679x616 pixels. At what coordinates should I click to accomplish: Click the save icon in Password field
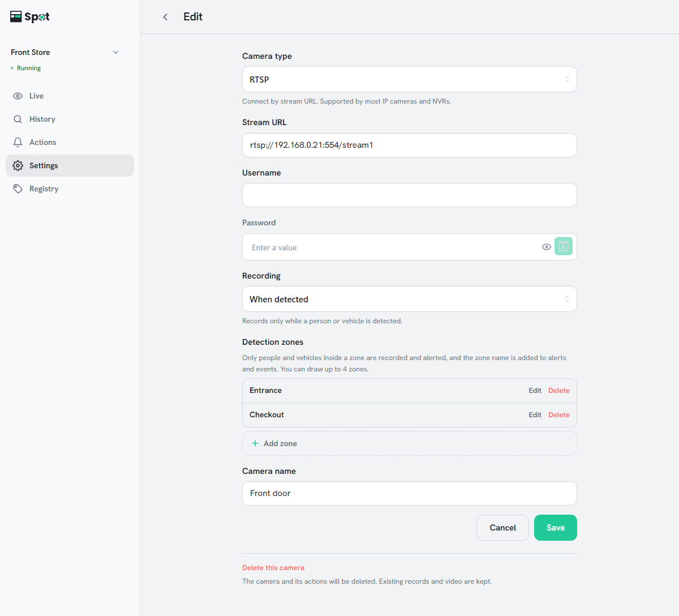564,246
